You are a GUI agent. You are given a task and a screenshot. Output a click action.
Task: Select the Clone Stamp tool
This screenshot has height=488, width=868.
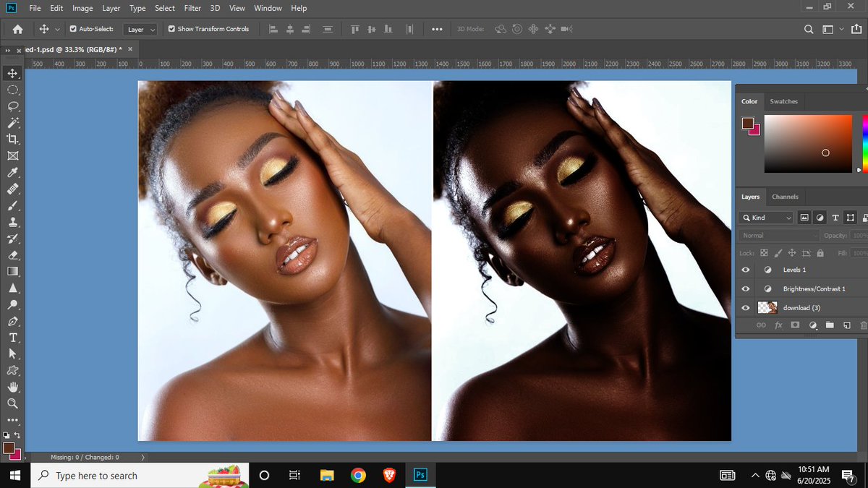tap(12, 222)
